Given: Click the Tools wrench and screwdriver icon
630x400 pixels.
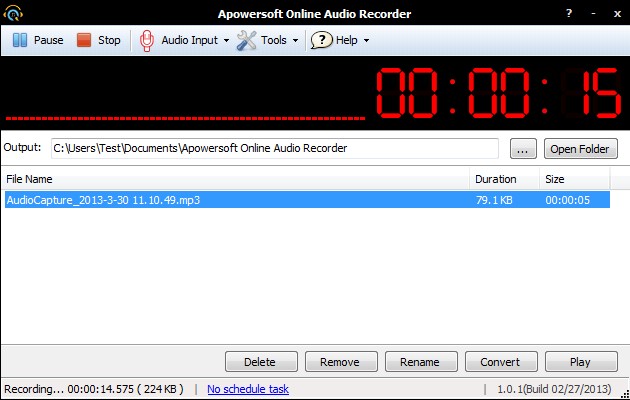Looking at the screenshot, I should (246, 41).
